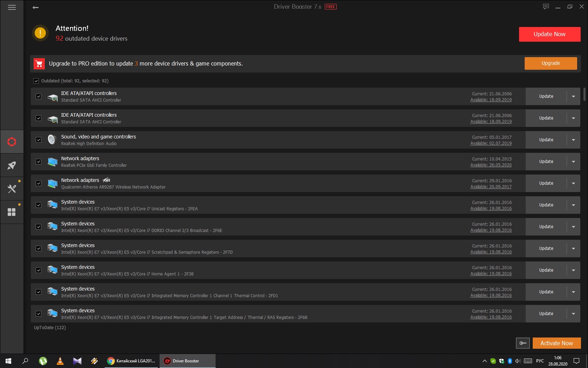This screenshot has height=368, width=588.
Task: Toggle the select-all Outdated checkbox
Action: [x=36, y=81]
